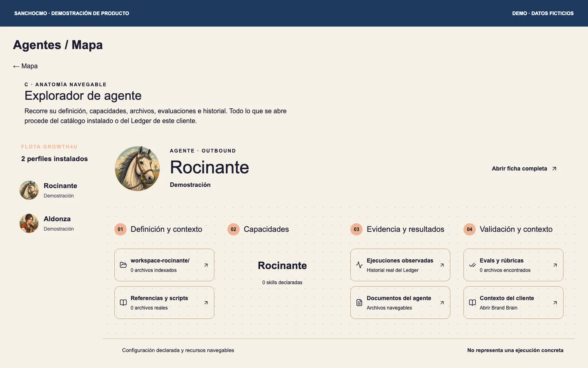The height and width of the screenshot is (368, 588).
Task: Click the 'FLOTA GROWTH4U' label
Action: pos(49,146)
